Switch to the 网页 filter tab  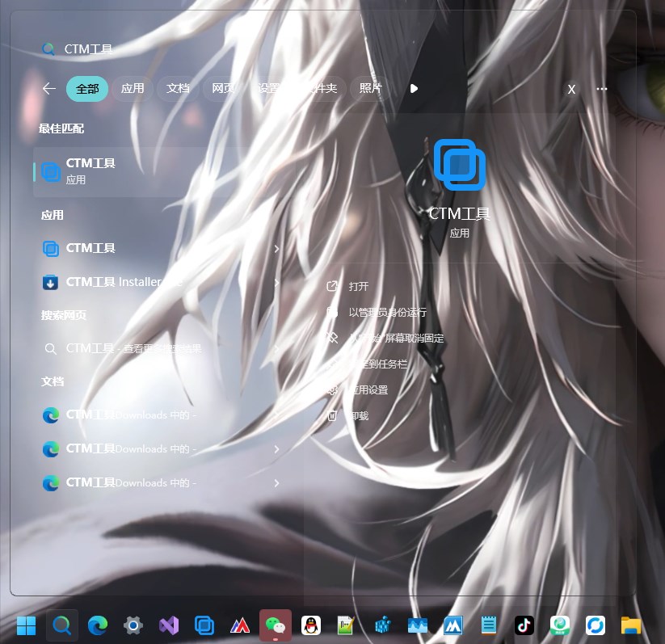224,88
